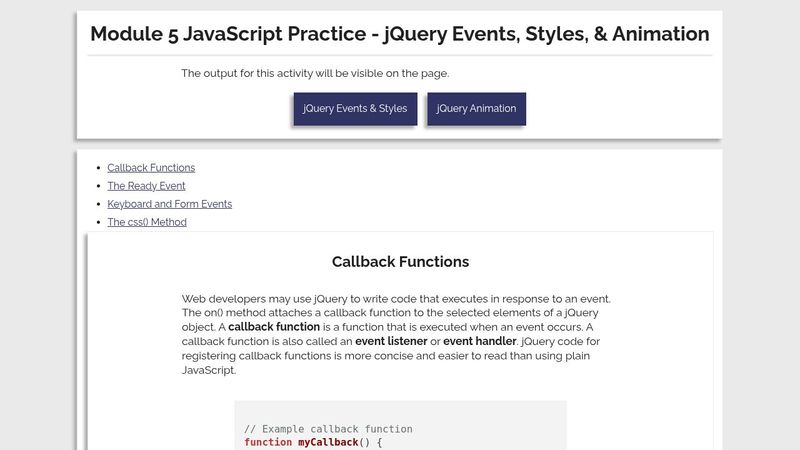800x450 pixels.
Task: Click the red 'function' keyword in code
Action: pos(269,442)
